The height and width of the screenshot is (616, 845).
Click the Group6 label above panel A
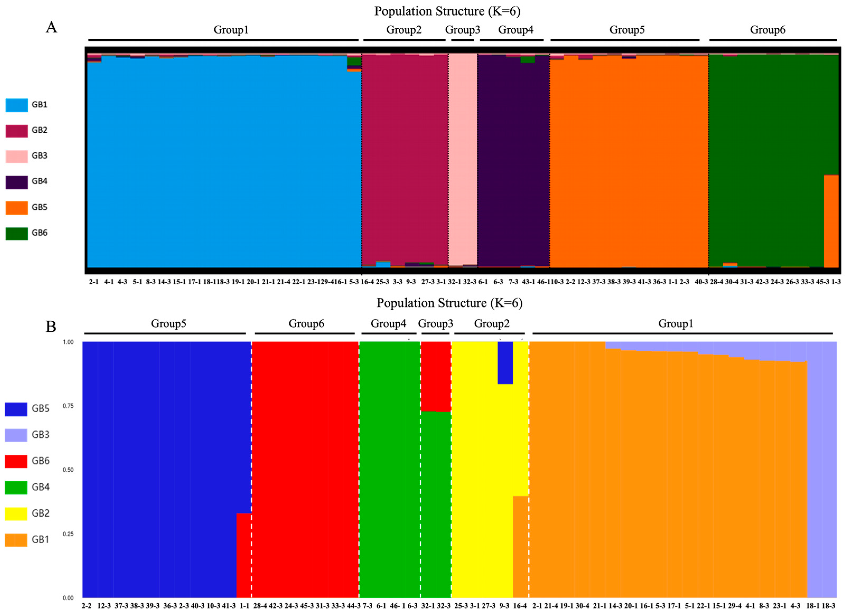coord(767,30)
